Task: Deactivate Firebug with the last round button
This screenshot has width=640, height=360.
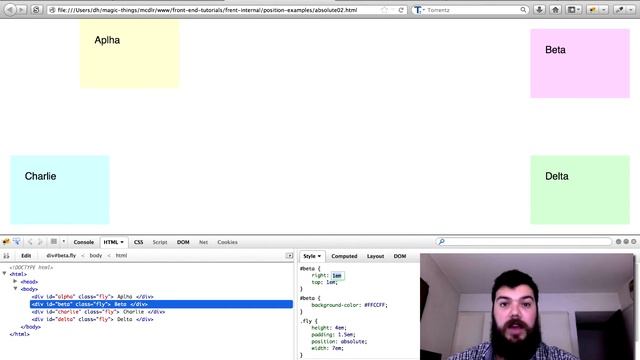Action: (633, 242)
